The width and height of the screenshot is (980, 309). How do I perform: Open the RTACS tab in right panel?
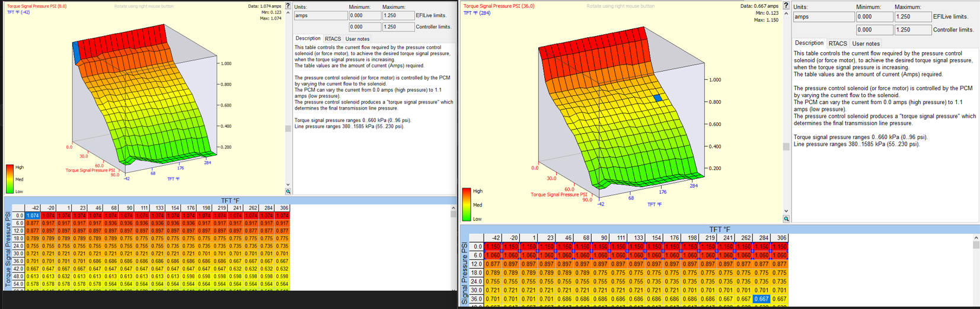coord(837,44)
